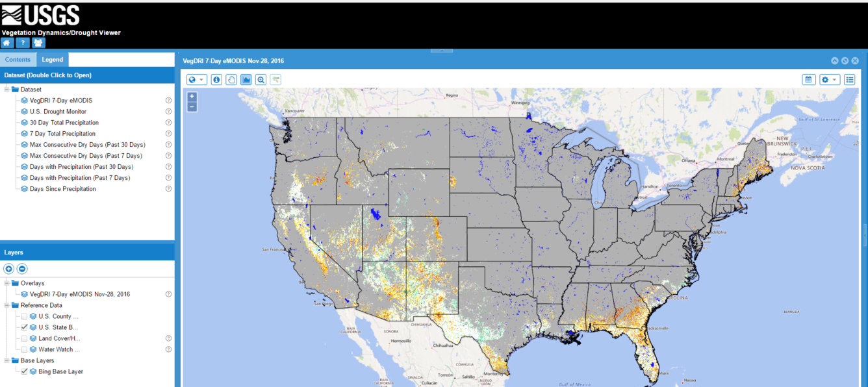The image size is (868, 387).
Task: Zoom in using the map plus button
Action: 191,95
